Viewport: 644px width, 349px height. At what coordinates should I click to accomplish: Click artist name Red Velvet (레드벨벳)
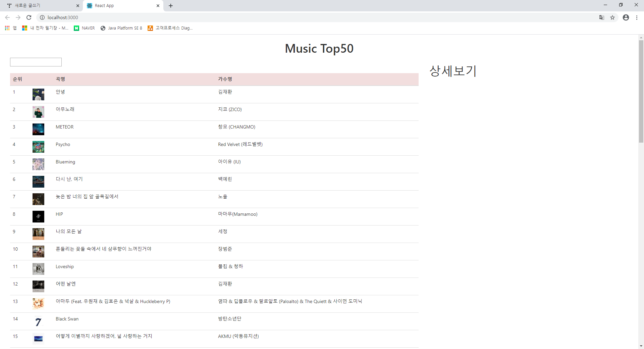coord(240,144)
